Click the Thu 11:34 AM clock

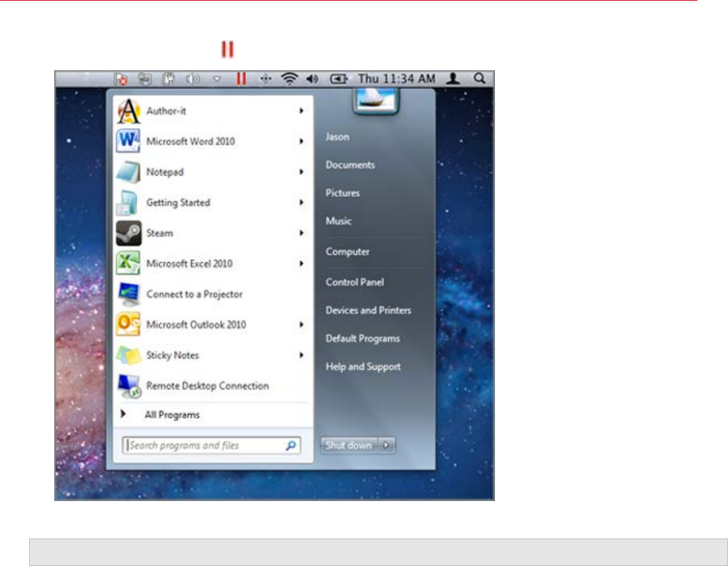(x=396, y=79)
